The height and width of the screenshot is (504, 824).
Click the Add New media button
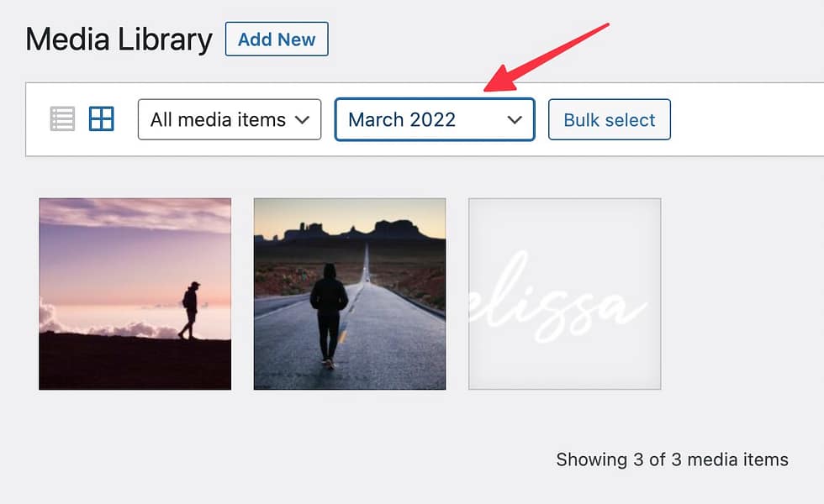click(x=277, y=39)
